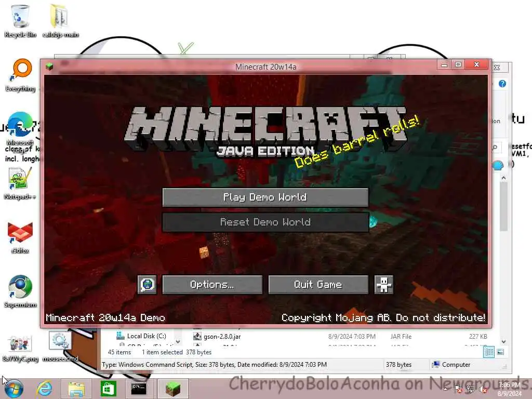Open the caiubjs-main folder on desktop
532x399 pixels.
pos(60,21)
